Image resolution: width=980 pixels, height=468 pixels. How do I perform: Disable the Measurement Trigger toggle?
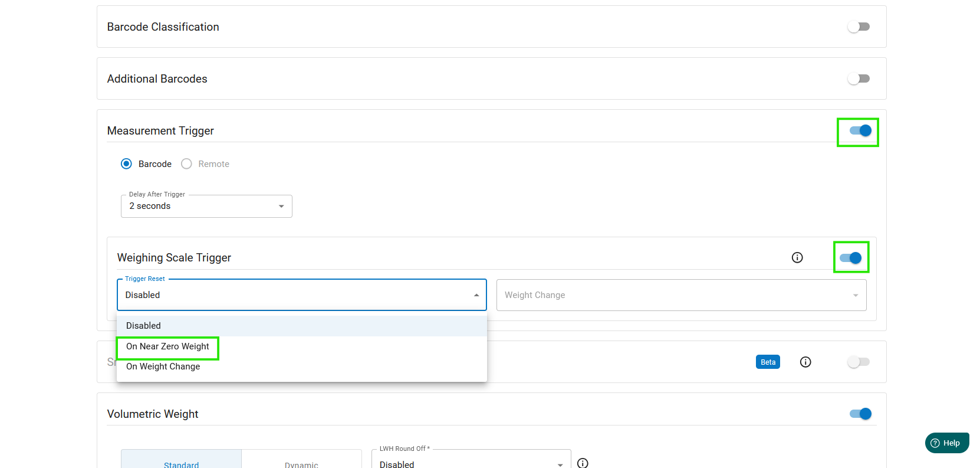[x=860, y=131]
